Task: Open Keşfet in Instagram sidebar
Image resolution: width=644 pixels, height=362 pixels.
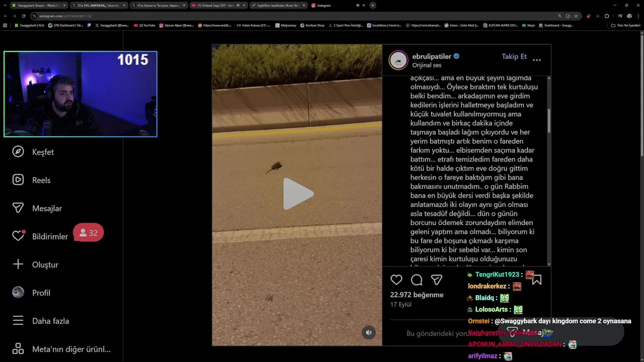Action: tap(33, 152)
